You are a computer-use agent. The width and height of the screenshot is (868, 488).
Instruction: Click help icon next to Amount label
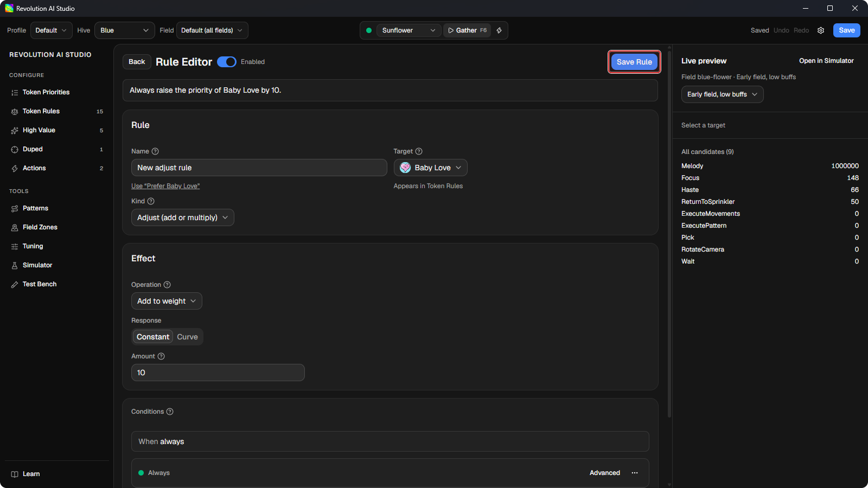point(161,356)
